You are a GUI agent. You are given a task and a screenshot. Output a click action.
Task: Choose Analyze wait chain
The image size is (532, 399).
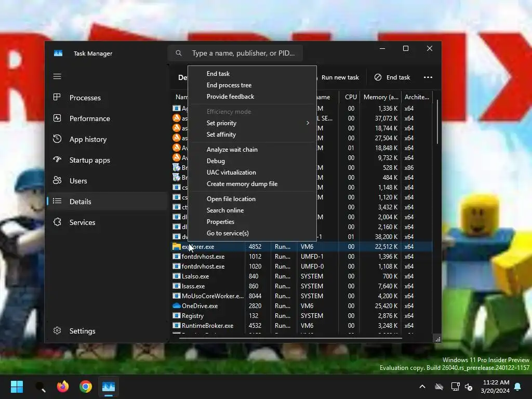tap(252, 149)
